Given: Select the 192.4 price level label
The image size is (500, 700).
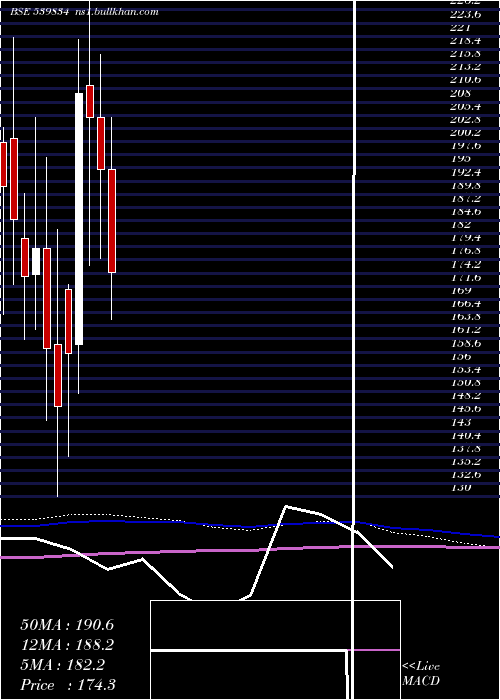Looking at the screenshot, I should click(465, 172).
